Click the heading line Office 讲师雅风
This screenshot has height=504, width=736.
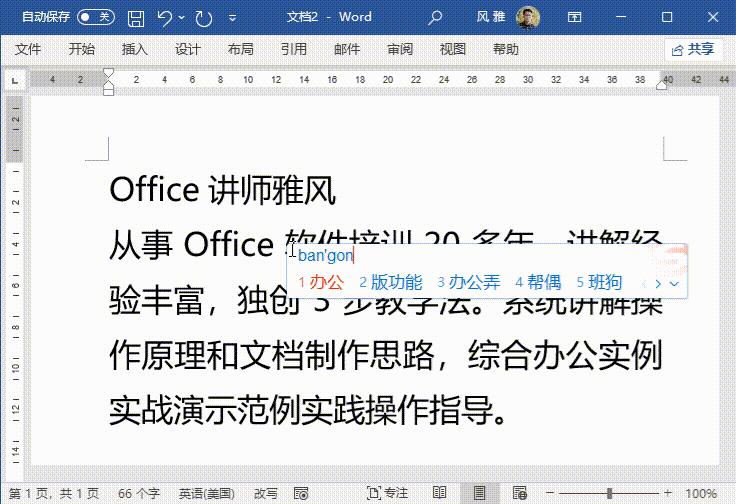point(222,190)
